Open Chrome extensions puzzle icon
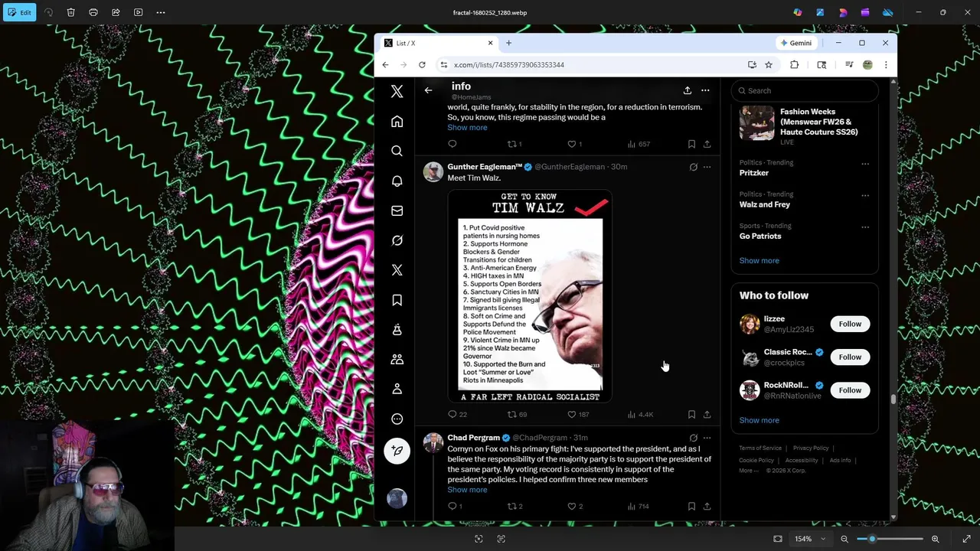Viewport: 980px width, 551px height. [794, 65]
